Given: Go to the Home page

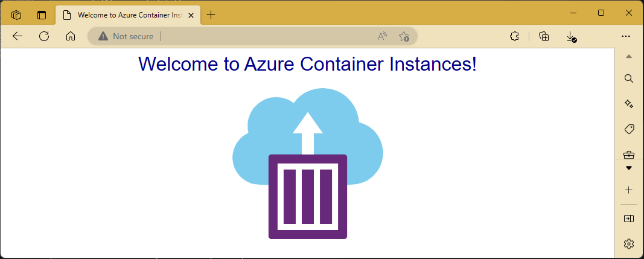Looking at the screenshot, I should coord(70,36).
